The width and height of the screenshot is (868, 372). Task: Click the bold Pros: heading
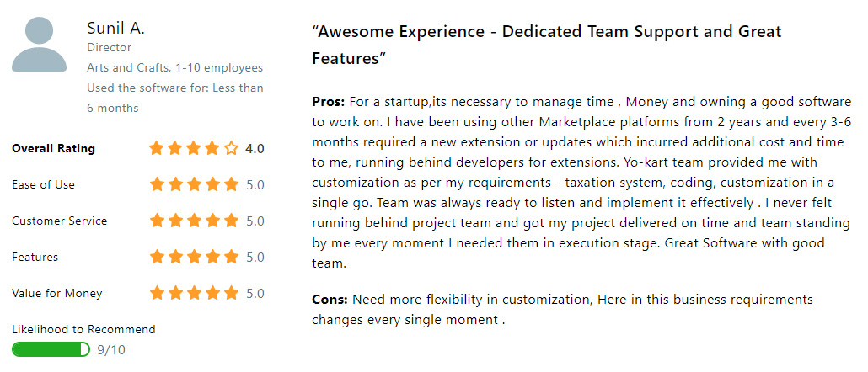329,102
